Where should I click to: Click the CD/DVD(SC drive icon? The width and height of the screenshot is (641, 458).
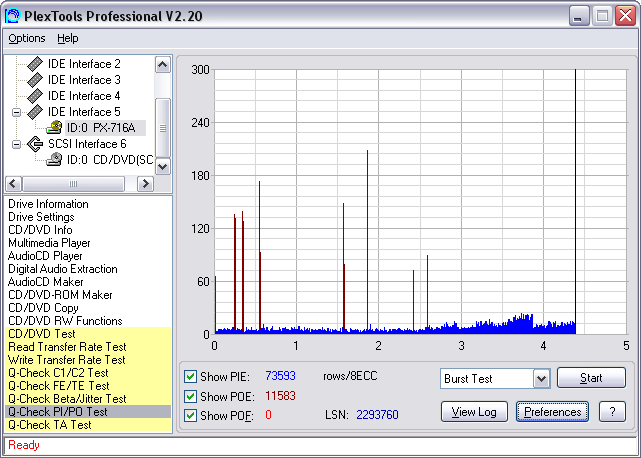pyautogui.click(x=54, y=159)
